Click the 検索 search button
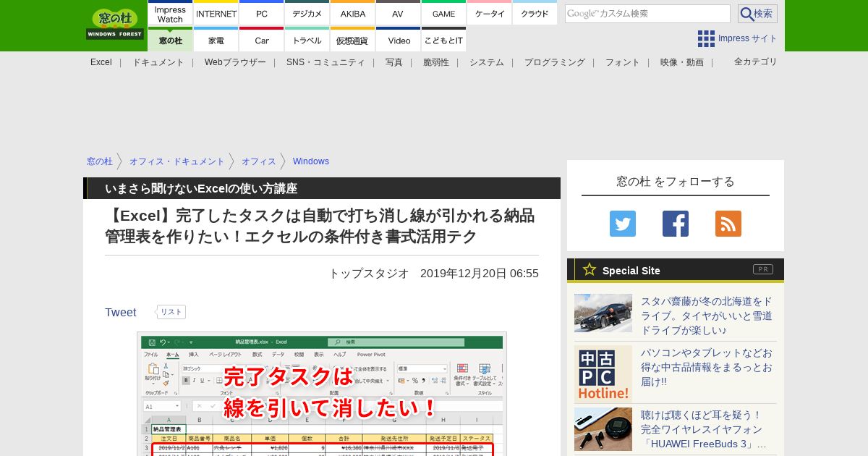Screen dimensions: 868x456 (x=757, y=14)
